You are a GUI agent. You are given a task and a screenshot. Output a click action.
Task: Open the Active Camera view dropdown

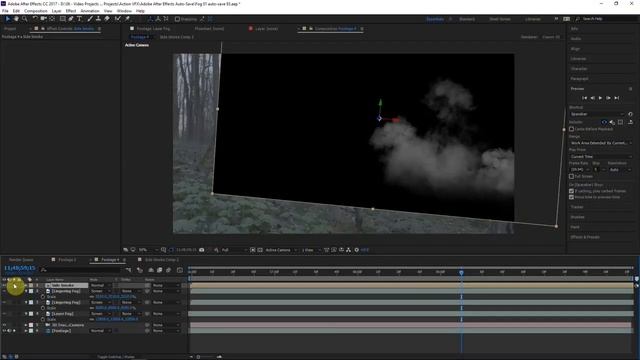pyautogui.click(x=281, y=250)
